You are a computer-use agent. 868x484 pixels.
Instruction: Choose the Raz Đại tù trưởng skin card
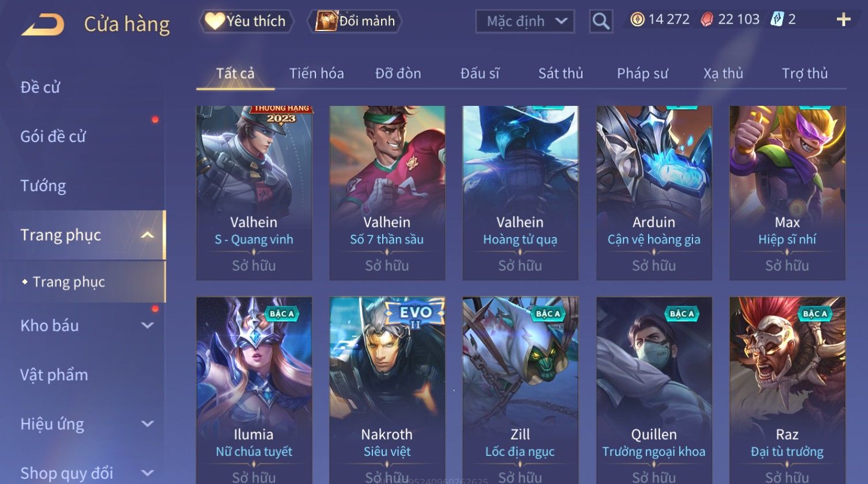787,390
